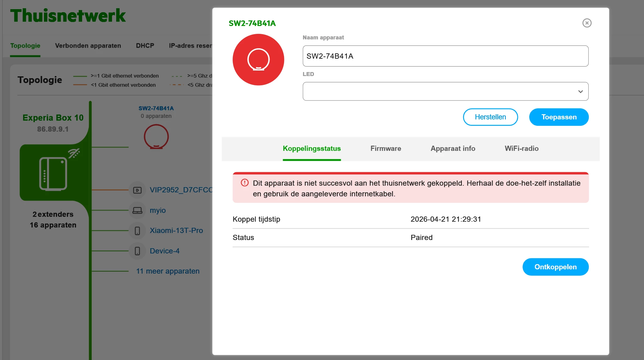
Task: Click the red warning icon in alert
Action: point(245,183)
